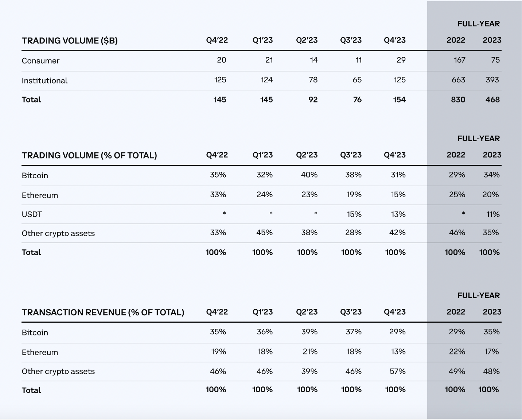Screen dimensions: 522x420
Task: Click Q3'23 column header in first table
Action: 351,40
